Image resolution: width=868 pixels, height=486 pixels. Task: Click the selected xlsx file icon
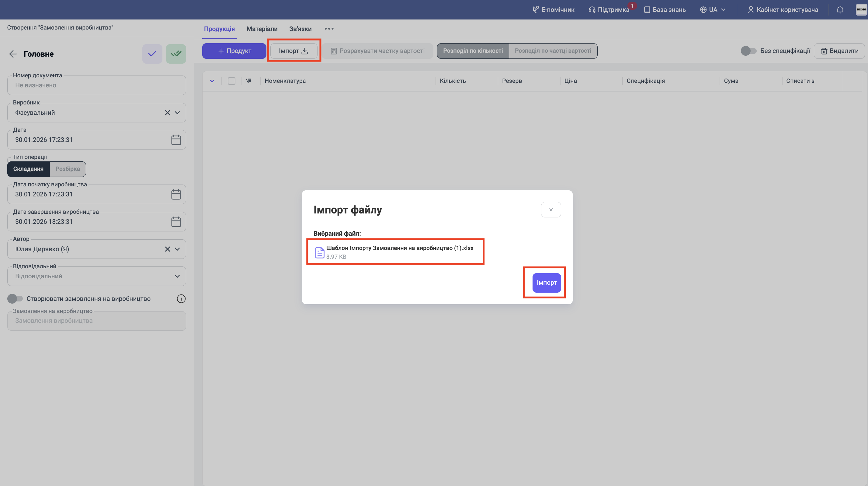click(319, 252)
